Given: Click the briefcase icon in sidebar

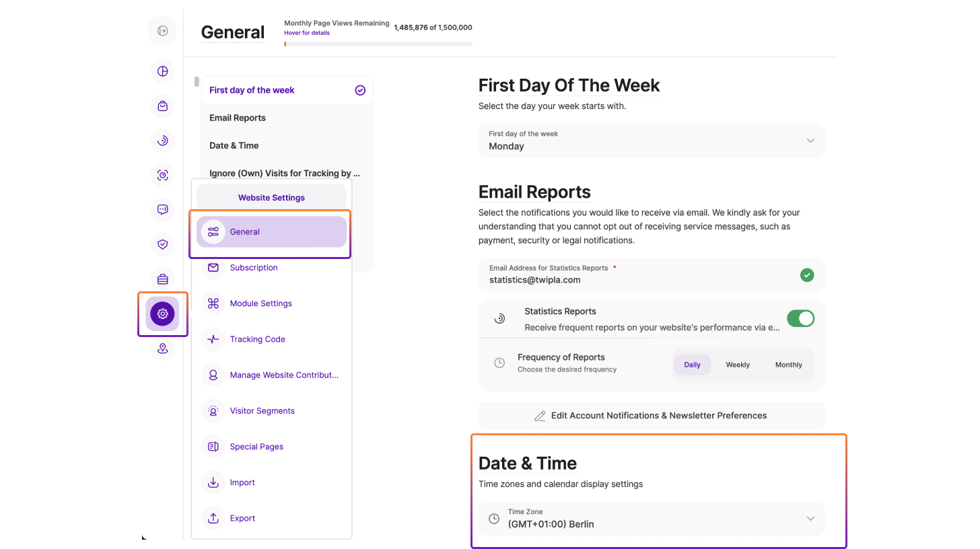Looking at the screenshot, I should (162, 279).
